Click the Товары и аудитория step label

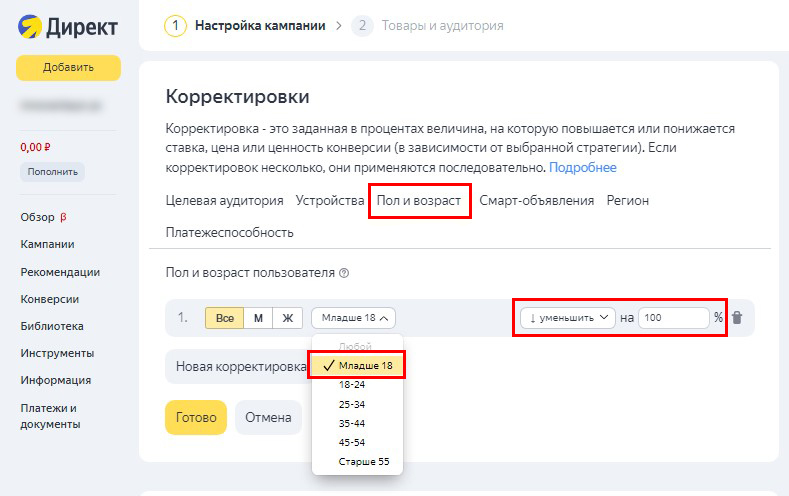point(442,26)
